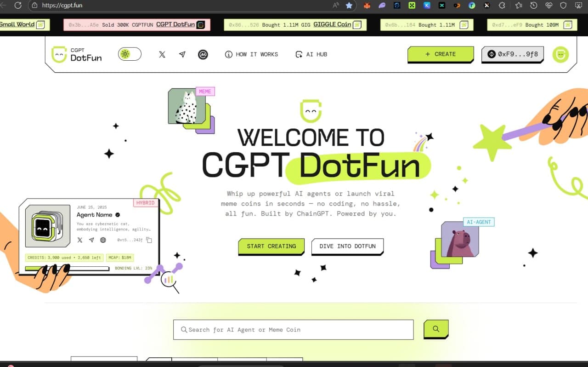Open the Read aloud icon in address bar
This screenshot has height=367, width=588.
pyautogui.click(x=336, y=6)
